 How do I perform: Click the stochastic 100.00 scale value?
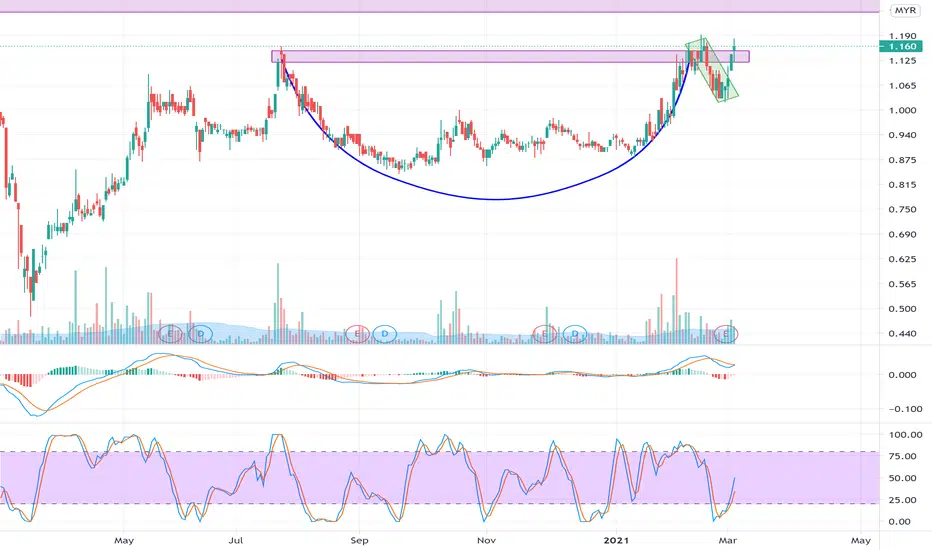(905, 435)
